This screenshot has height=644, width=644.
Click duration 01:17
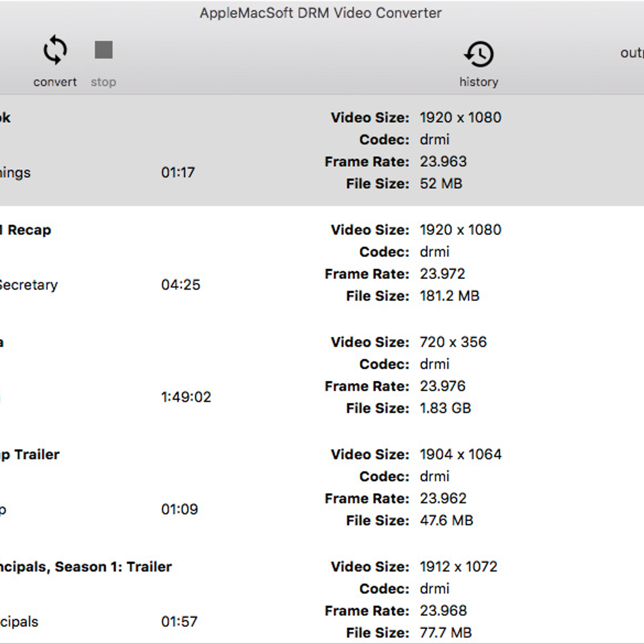coord(178,173)
